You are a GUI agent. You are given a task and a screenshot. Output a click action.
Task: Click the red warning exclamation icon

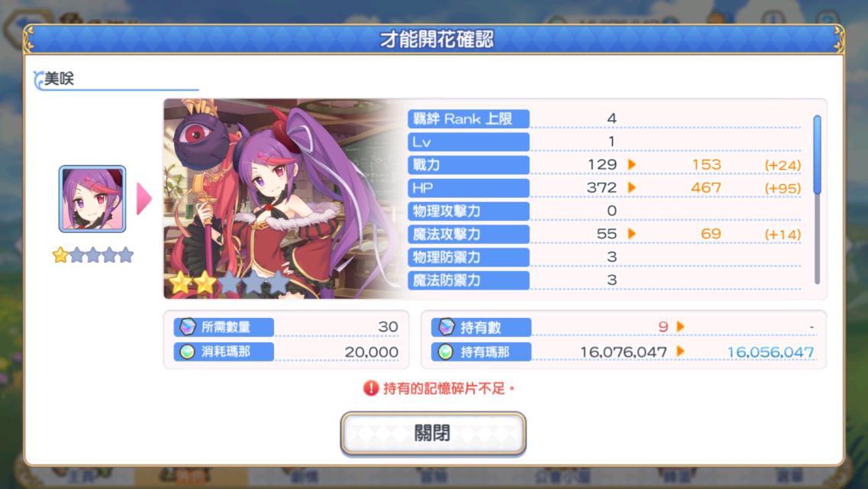point(370,388)
